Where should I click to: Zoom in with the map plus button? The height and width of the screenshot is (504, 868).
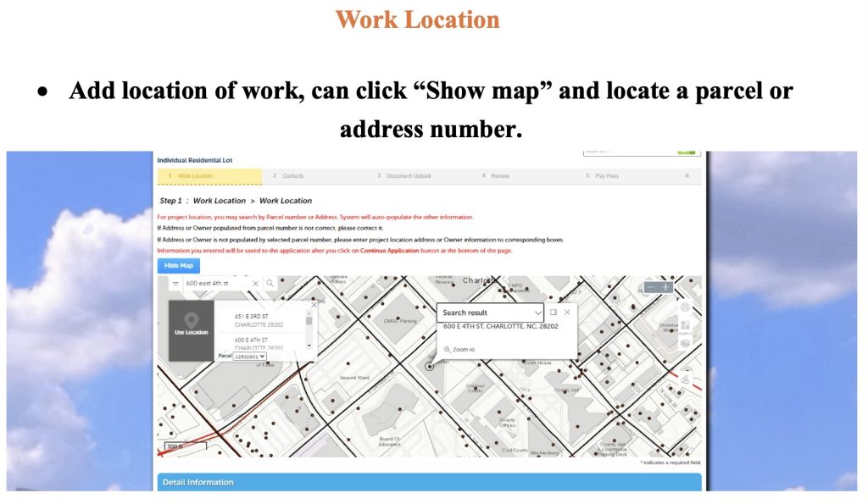pos(667,287)
